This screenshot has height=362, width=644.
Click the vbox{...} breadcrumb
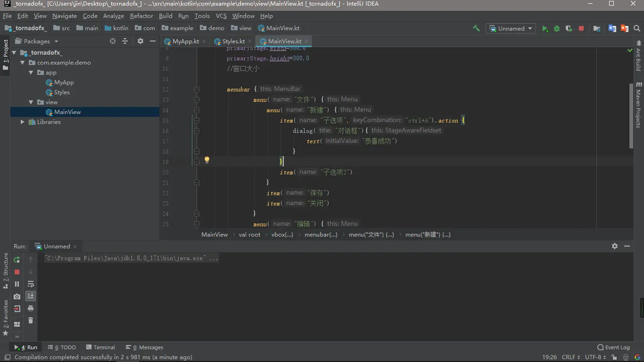(x=282, y=234)
